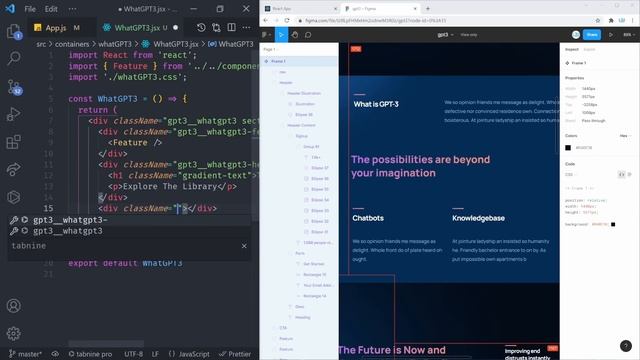Open the Figma help question mark button
Image resolution: width=640 pixels, height=360 pixels.
pos(626,346)
